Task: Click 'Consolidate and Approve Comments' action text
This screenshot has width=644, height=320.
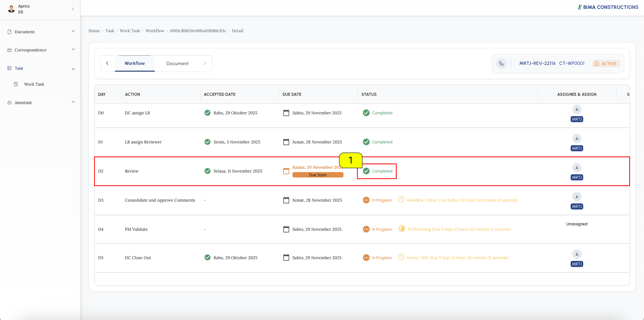Action: pyautogui.click(x=160, y=200)
